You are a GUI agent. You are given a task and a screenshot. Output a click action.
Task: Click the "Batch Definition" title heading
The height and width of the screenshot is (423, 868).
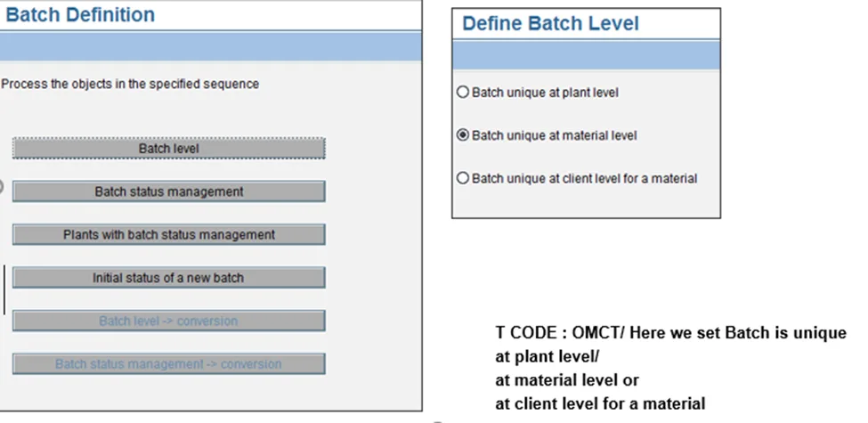[x=80, y=15]
